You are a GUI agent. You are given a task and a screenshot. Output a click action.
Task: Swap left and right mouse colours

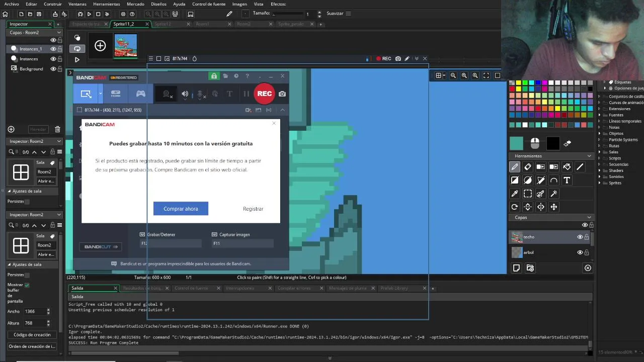click(x=567, y=144)
